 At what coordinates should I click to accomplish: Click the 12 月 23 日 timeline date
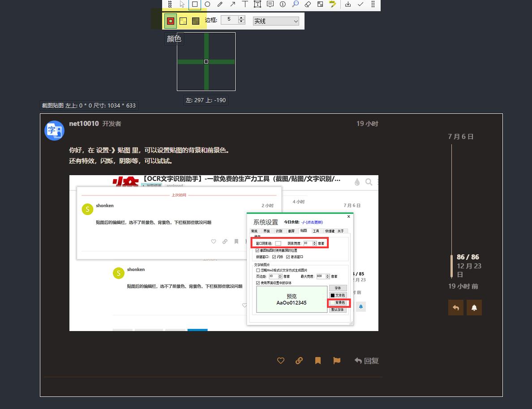point(469,270)
